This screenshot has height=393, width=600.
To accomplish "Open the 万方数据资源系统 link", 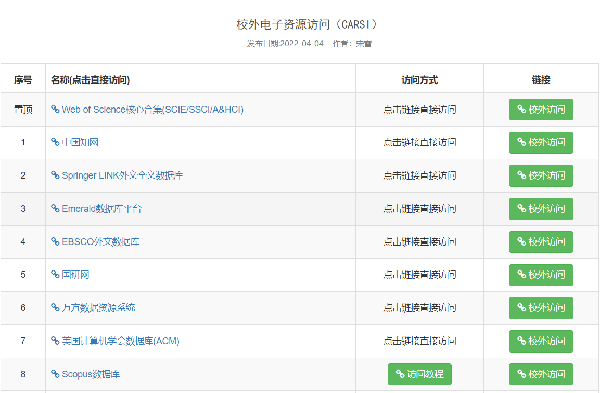I will (93, 307).
